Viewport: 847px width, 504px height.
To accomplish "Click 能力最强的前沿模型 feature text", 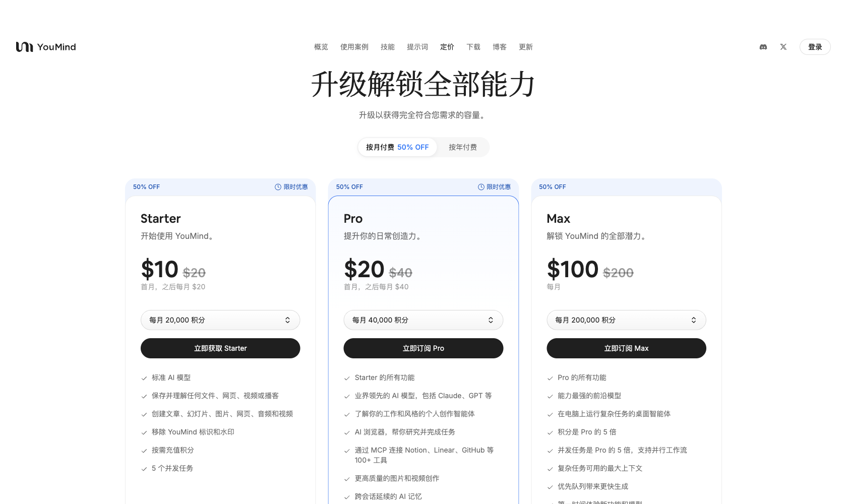I will 589,396.
